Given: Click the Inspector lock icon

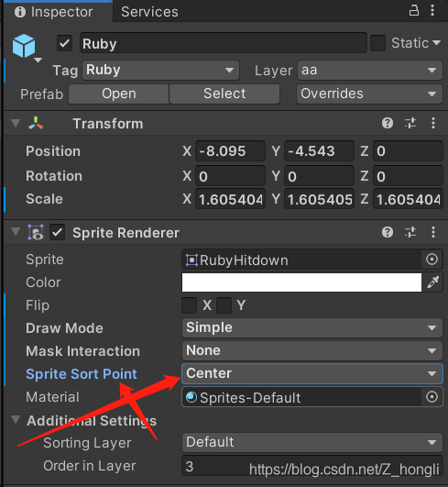Looking at the screenshot, I should pos(413,11).
